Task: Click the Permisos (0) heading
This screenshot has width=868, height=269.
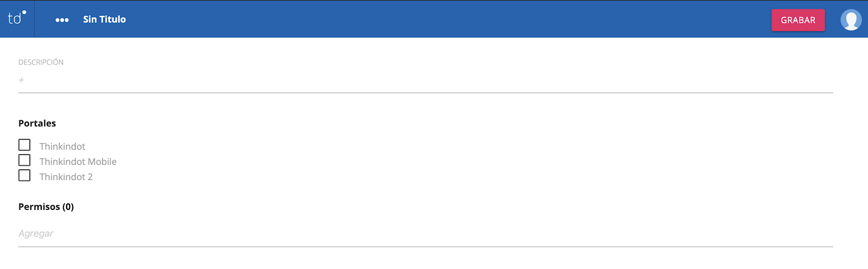Action: click(46, 207)
